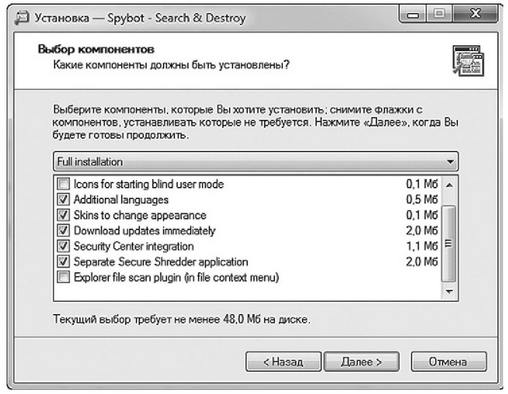Uncheck Separate Secure Shredder application

click(63, 261)
